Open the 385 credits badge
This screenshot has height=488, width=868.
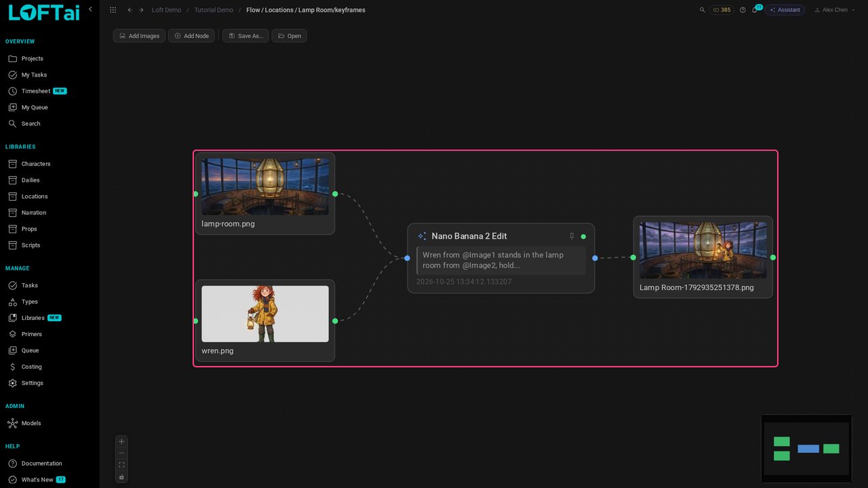pyautogui.click(x=722, y=10)
